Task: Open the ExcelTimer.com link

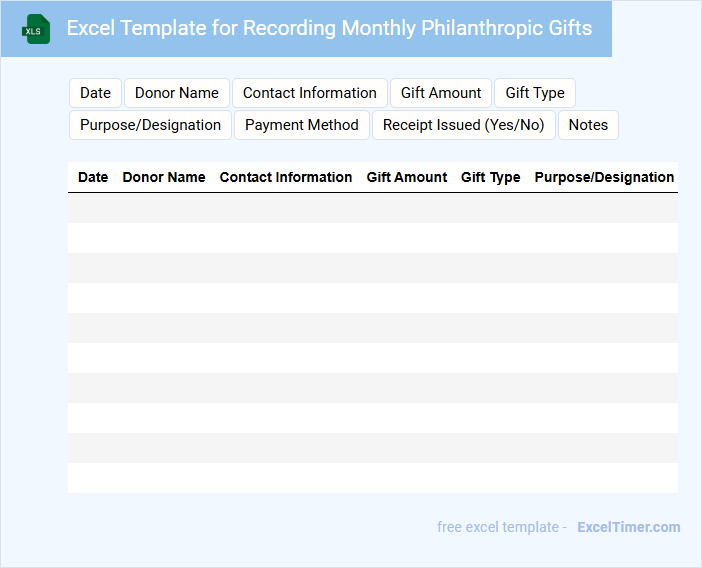Action: coord(629,527)
